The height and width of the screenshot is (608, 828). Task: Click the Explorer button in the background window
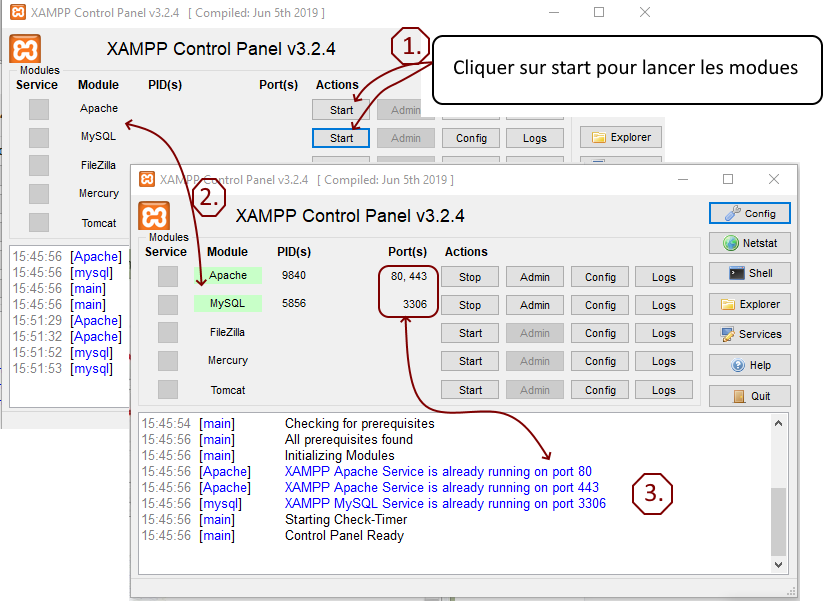point(620,137)
